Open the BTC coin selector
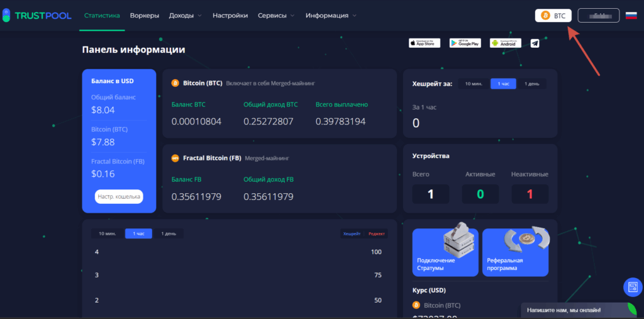644x319 pixels. 553,15
